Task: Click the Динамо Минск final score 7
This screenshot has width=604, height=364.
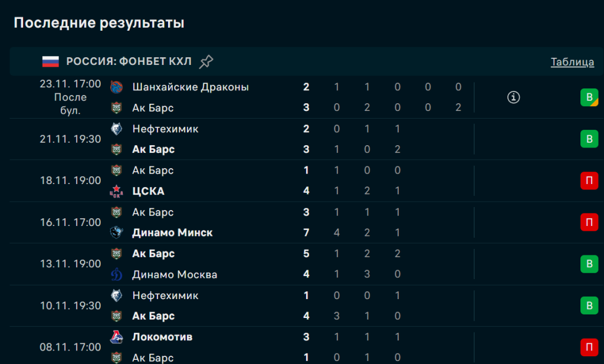Action: 306,232
